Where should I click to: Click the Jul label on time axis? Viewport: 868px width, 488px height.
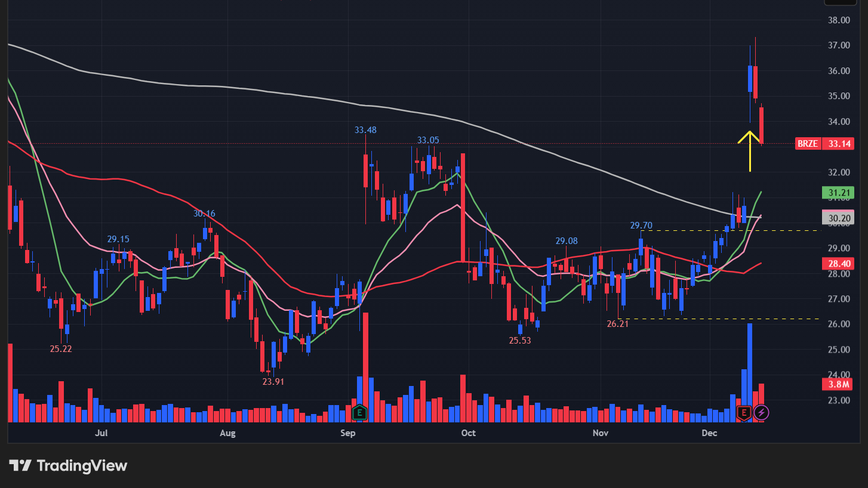click(101, 433)
